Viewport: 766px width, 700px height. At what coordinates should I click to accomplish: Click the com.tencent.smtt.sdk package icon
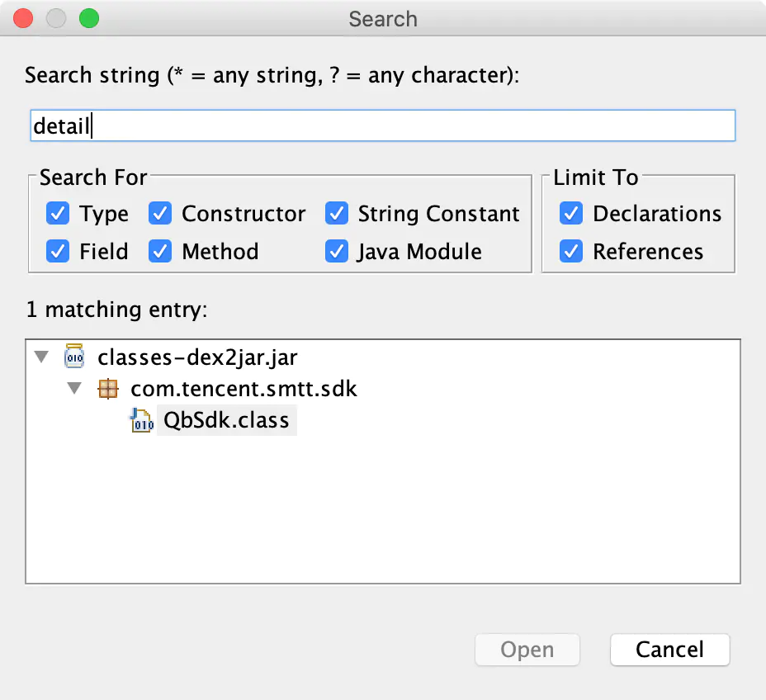click(108, 389)
